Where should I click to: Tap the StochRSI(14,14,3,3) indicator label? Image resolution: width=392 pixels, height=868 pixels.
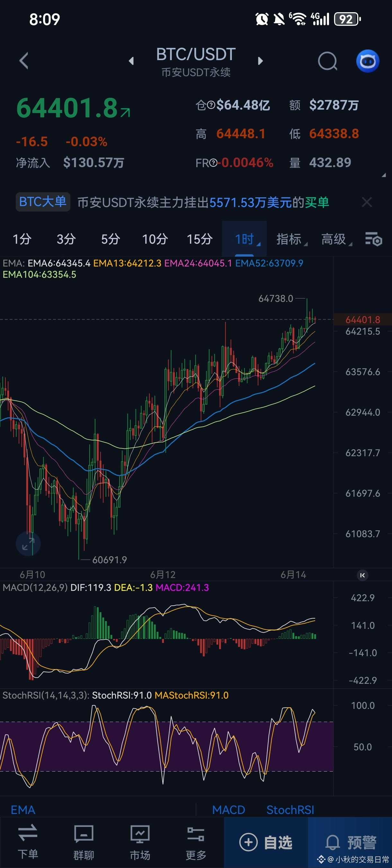click(x=46, y=695)
